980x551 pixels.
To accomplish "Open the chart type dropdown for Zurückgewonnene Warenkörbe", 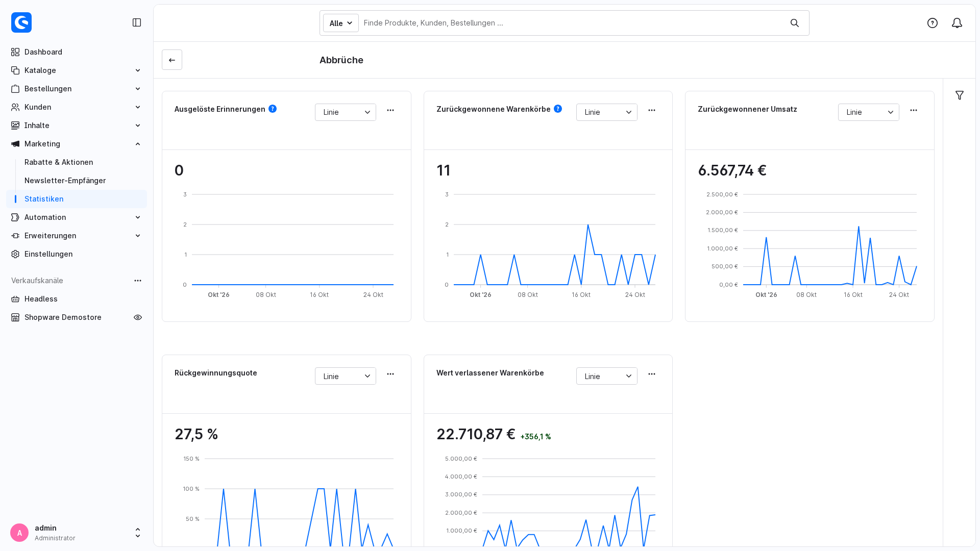I will 607,112.
